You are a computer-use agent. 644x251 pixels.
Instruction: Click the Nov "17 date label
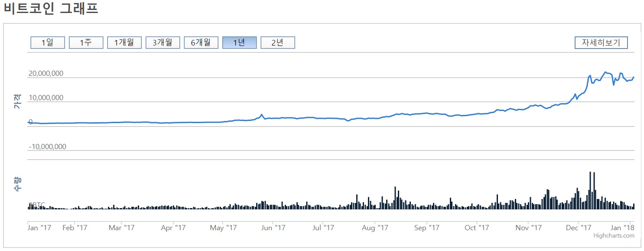pyautogui.click(x=529, y=227)
